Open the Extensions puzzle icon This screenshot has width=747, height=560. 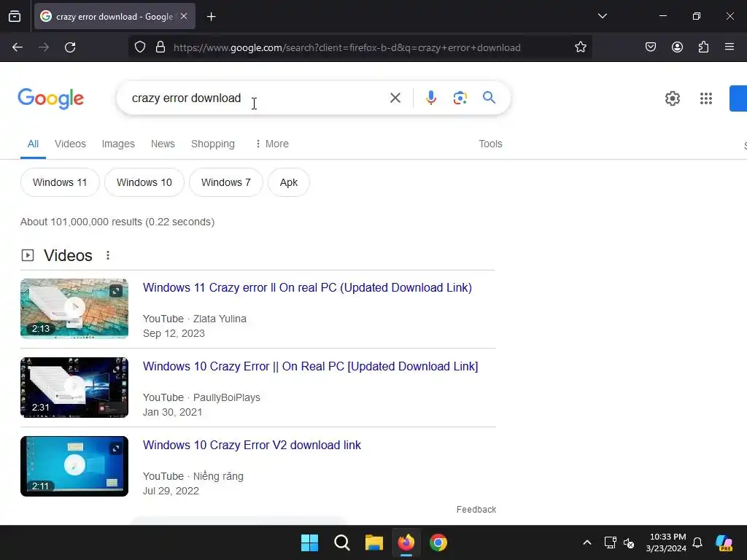(703, 47)
